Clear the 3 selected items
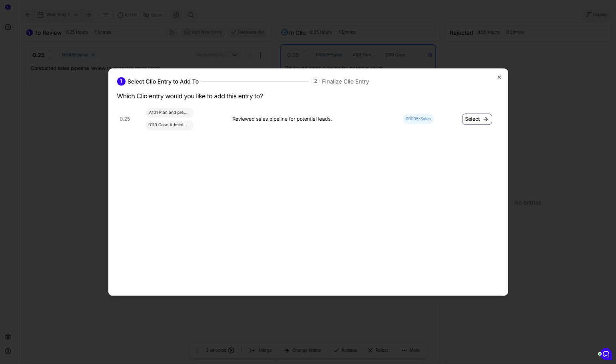Viewport: 616px width, 364px height. [x=231, y=350]
